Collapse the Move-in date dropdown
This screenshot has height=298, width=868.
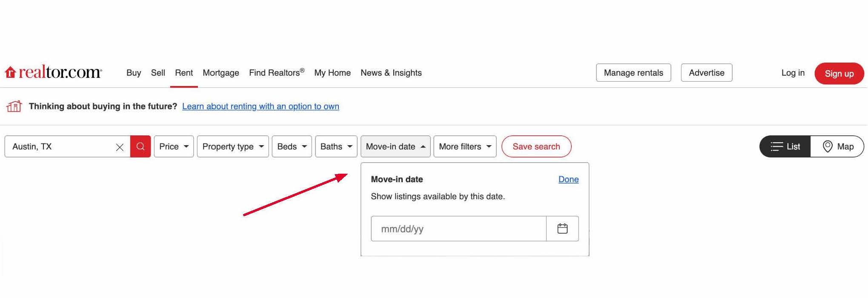pos(395,146)
